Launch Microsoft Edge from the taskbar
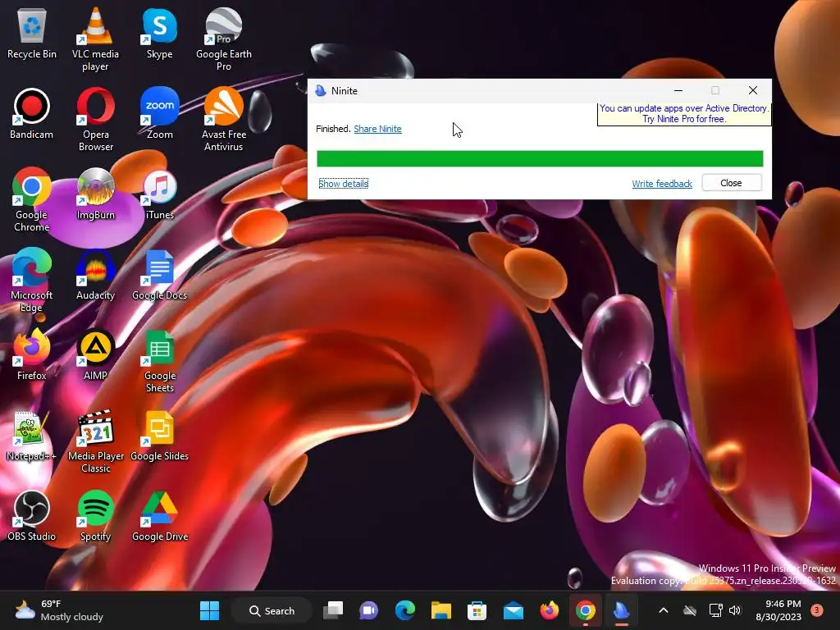The height and width of the screenshot is (630, 840). 405,610
